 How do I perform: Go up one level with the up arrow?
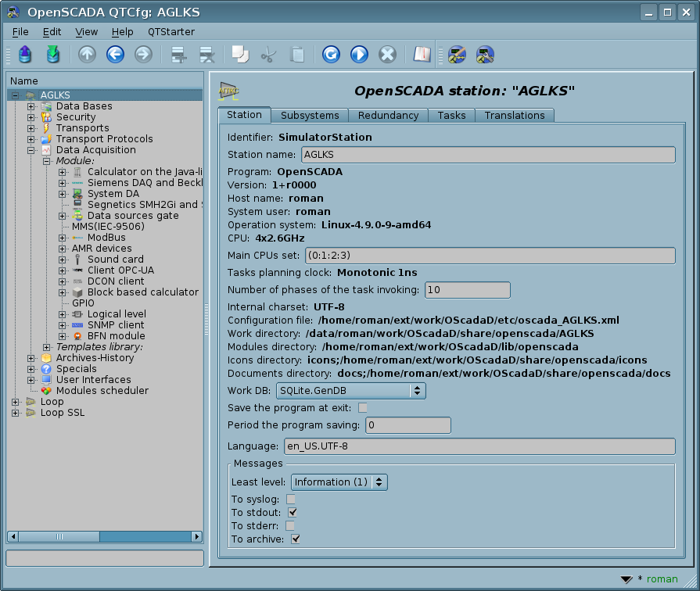point(87,55)
